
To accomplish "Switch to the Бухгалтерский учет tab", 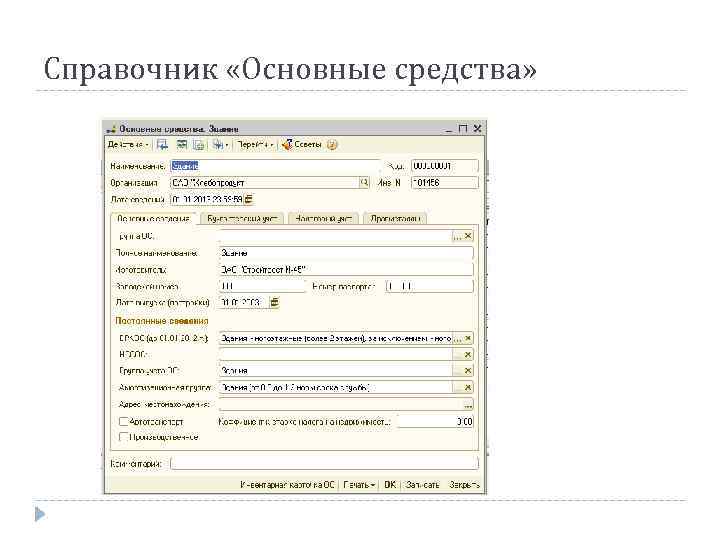I will [x=242, y=219].
